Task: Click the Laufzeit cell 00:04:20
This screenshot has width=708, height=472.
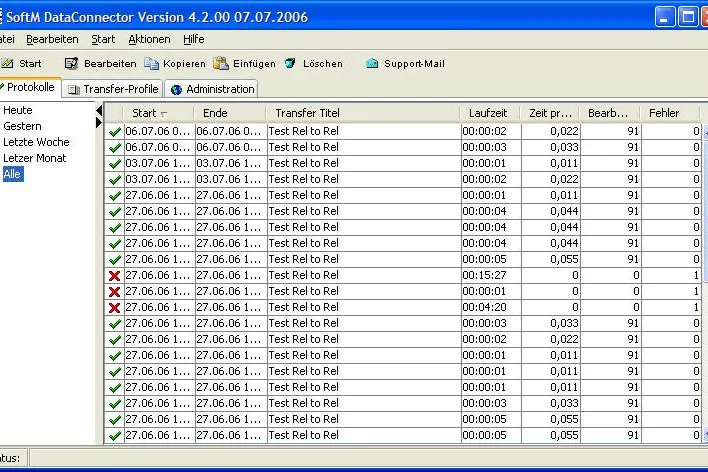Action: (491, 308)
